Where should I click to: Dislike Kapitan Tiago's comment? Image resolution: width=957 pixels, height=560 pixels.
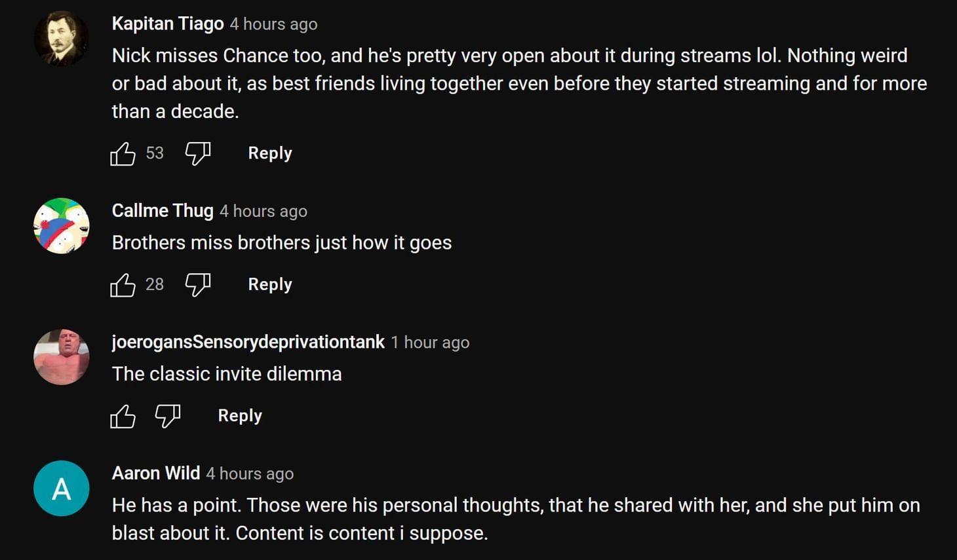click(x=197, y=154)
